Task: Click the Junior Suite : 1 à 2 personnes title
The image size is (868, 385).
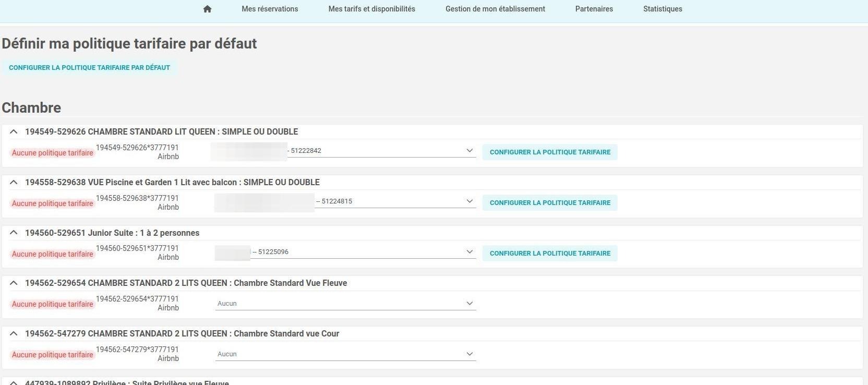Action: click(x=112, y=233)
